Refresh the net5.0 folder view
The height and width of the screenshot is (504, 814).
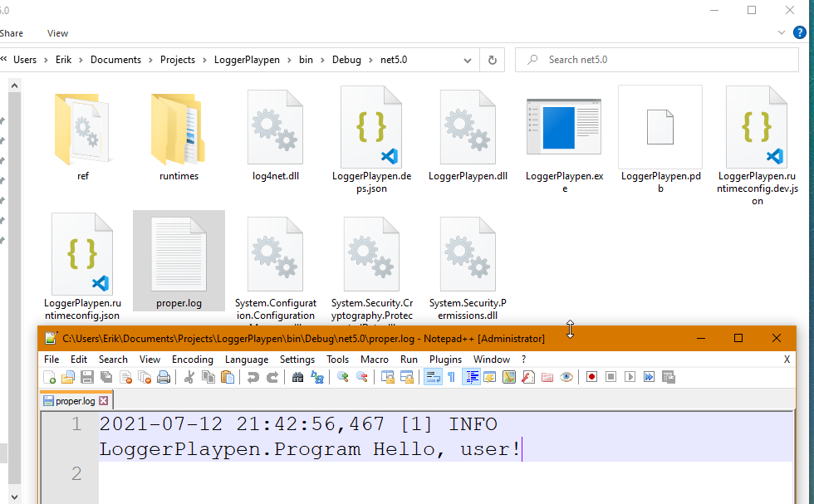pyautogui.click(x=492, y=60)
